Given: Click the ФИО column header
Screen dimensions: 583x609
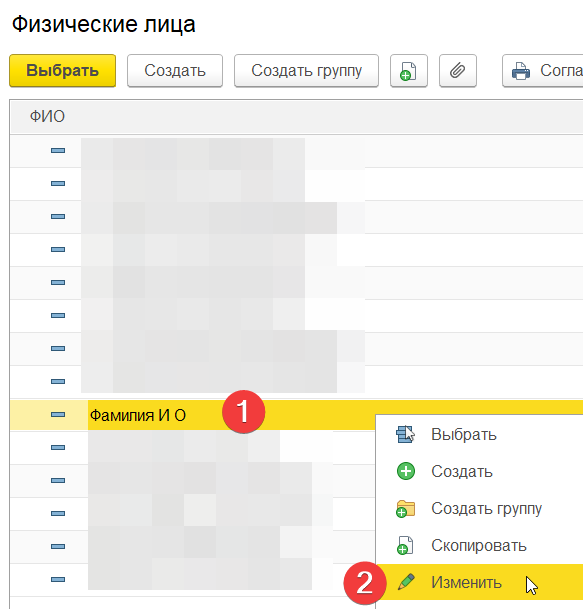Looking at the screenshot, I should pos(47,116).
